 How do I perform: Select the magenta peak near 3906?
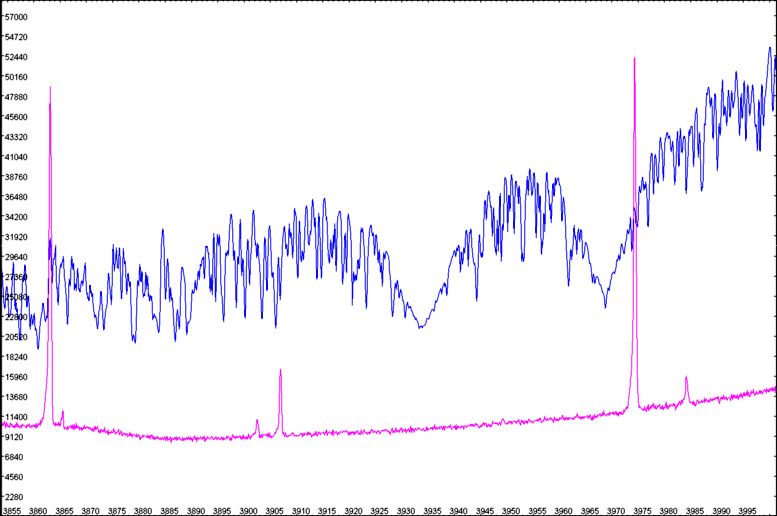280,372
